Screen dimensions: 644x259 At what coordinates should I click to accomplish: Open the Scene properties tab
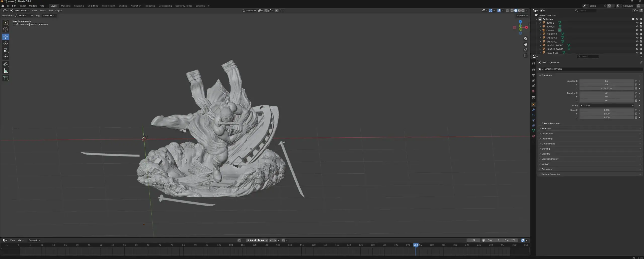[x=533, y=86]
